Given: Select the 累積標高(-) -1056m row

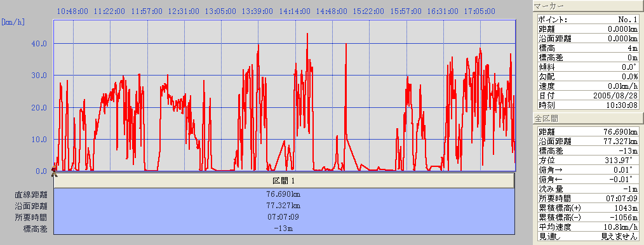Looking at the screenshot, I should pyautogui.click(x=588, y=218).
